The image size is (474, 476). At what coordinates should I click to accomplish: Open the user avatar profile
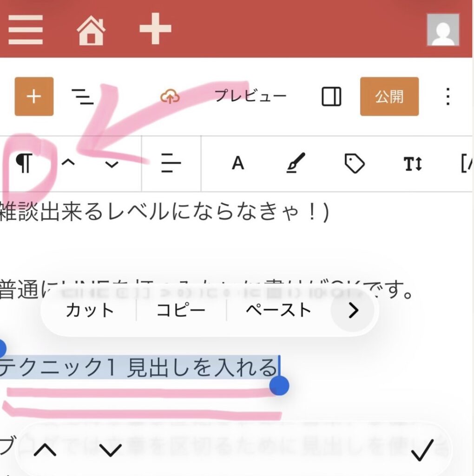pyautogui.click(x=443, y=30)
